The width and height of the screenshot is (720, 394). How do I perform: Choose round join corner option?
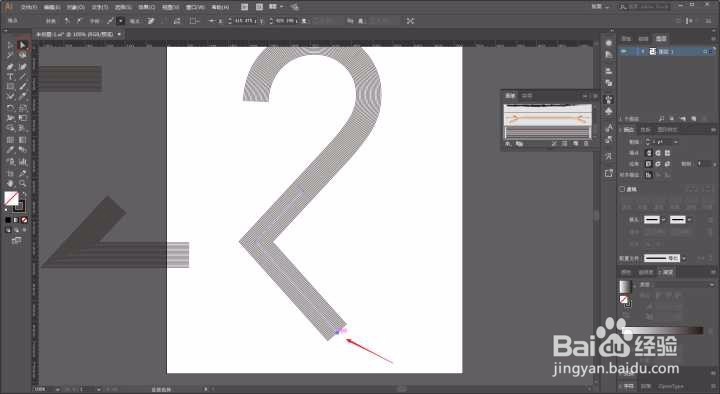(658, 163)
